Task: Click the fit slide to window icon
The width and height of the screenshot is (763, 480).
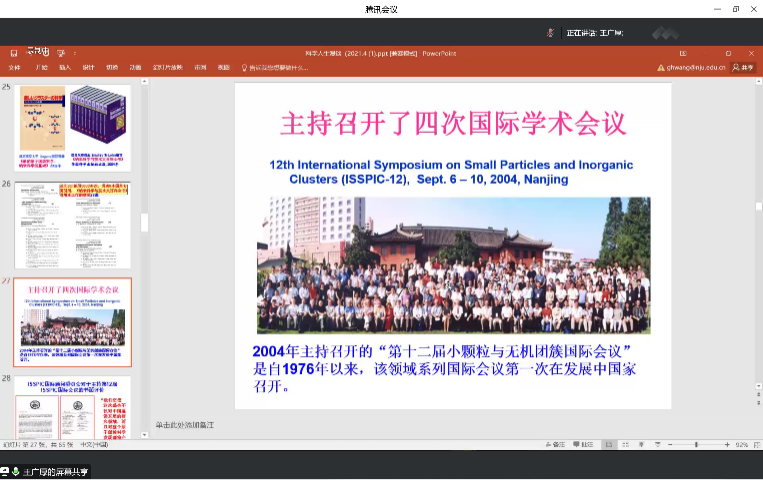Action: 754,443
